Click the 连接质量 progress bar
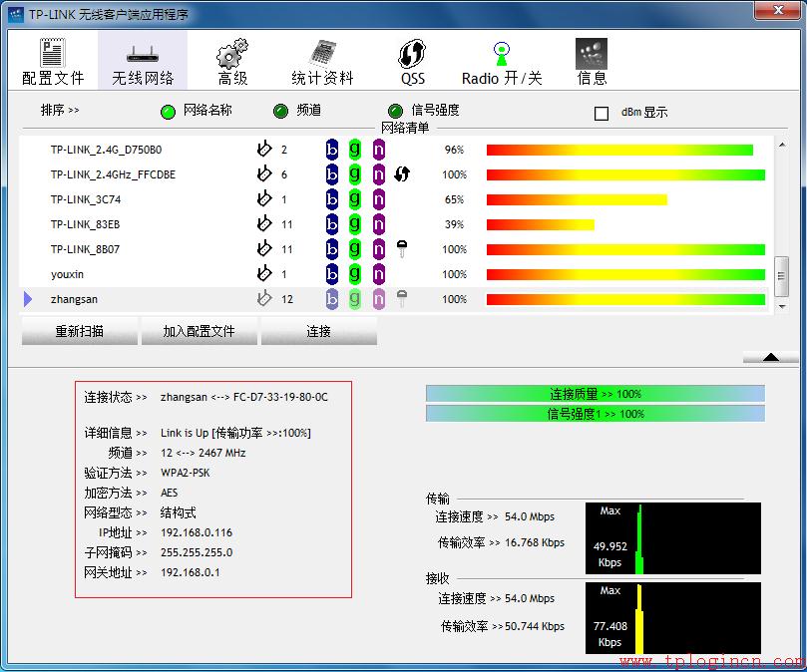 point(596,394)
